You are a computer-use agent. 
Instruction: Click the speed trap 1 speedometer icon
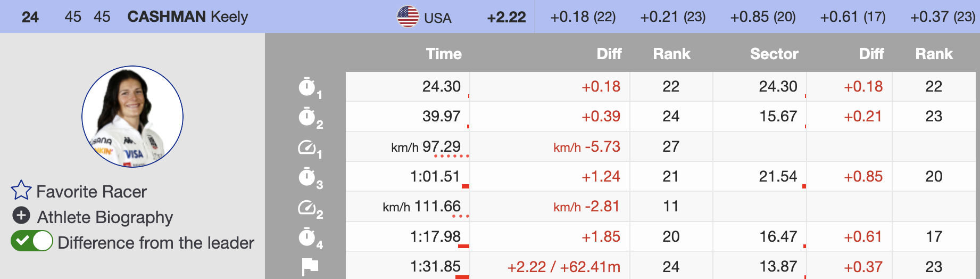coord(307,146)
